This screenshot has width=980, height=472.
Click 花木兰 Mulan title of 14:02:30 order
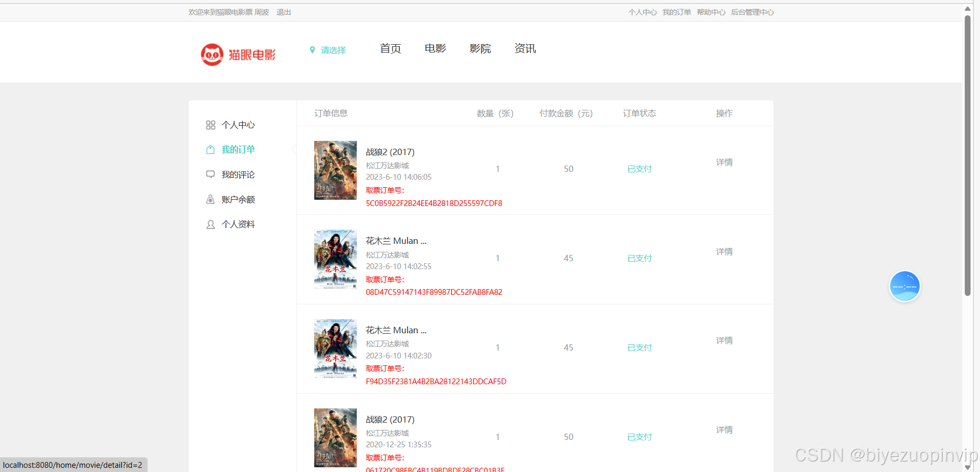[x=396, y=330]
